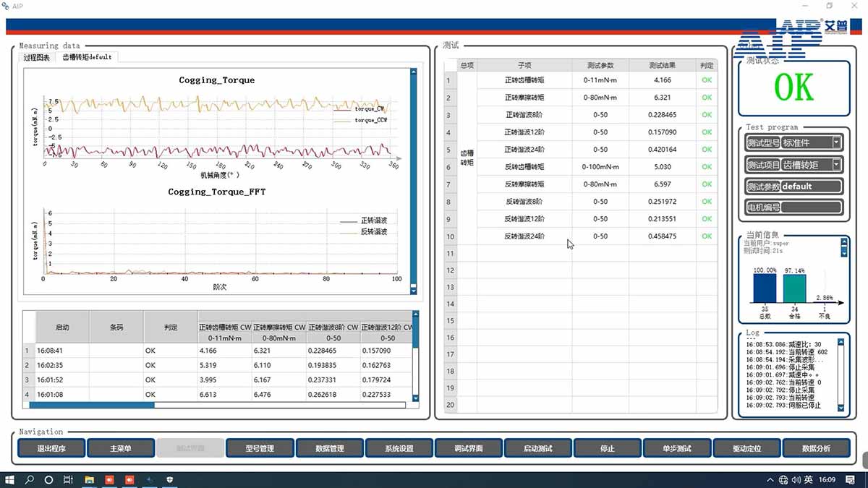Click the history table horizontal scrollbar
This screenshot has height=488, width=868.
[x=217, y=405]
